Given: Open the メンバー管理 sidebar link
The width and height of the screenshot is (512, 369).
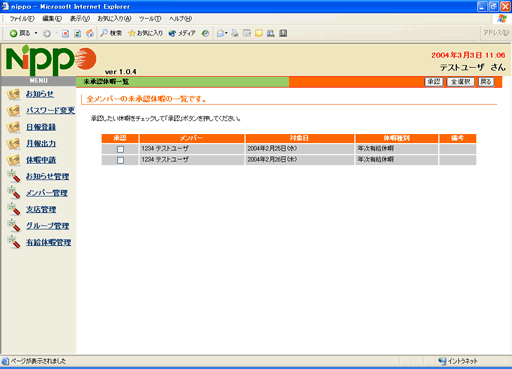Looking at the screenshot, I should click(x=47, y=193).
